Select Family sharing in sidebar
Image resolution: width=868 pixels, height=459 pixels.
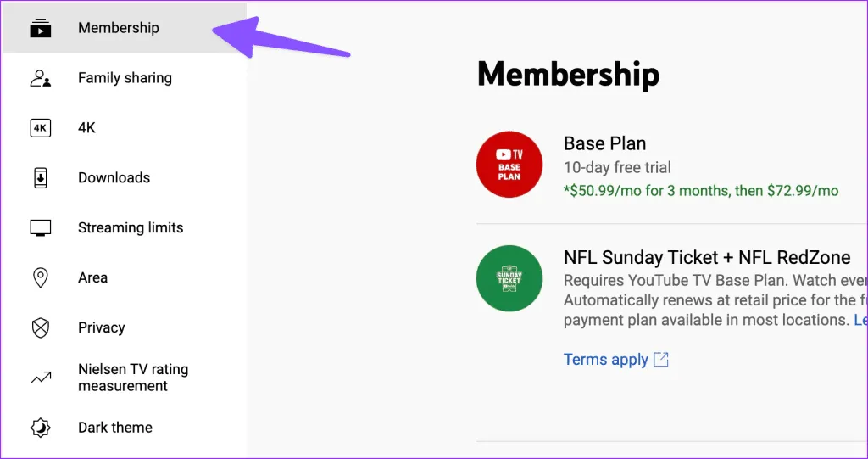coord(125,78)
